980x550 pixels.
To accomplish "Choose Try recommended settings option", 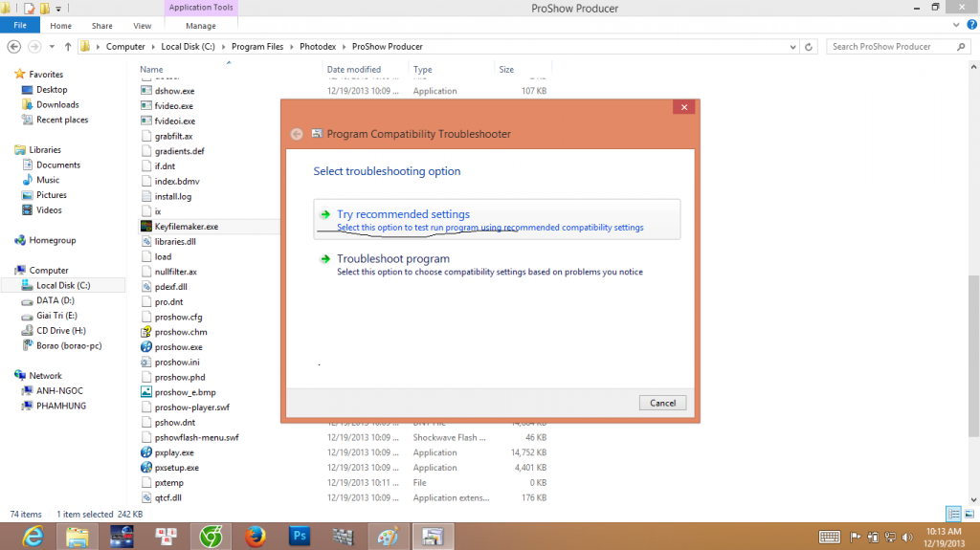I will [497, 219].
